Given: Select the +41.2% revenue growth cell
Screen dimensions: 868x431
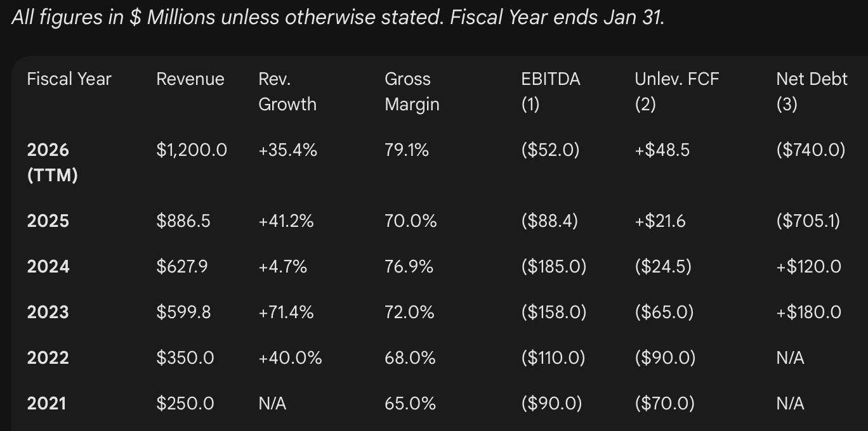Looking at the screenshot, I should coord(286,221).
